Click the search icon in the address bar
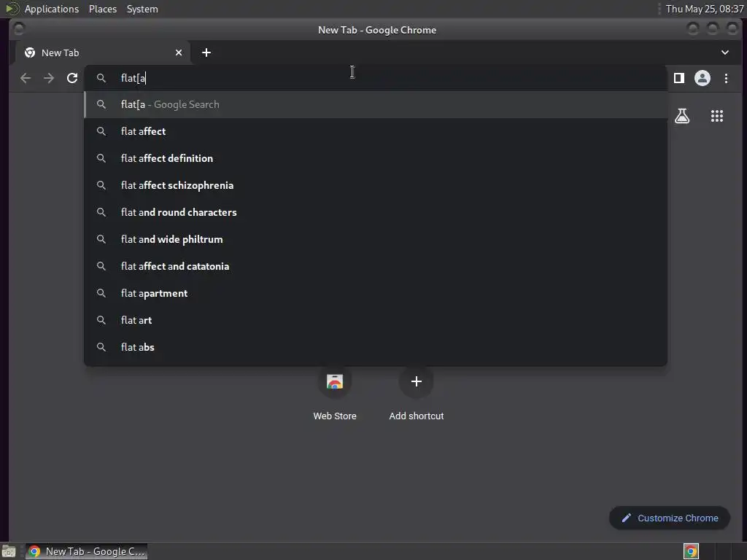 101,78
